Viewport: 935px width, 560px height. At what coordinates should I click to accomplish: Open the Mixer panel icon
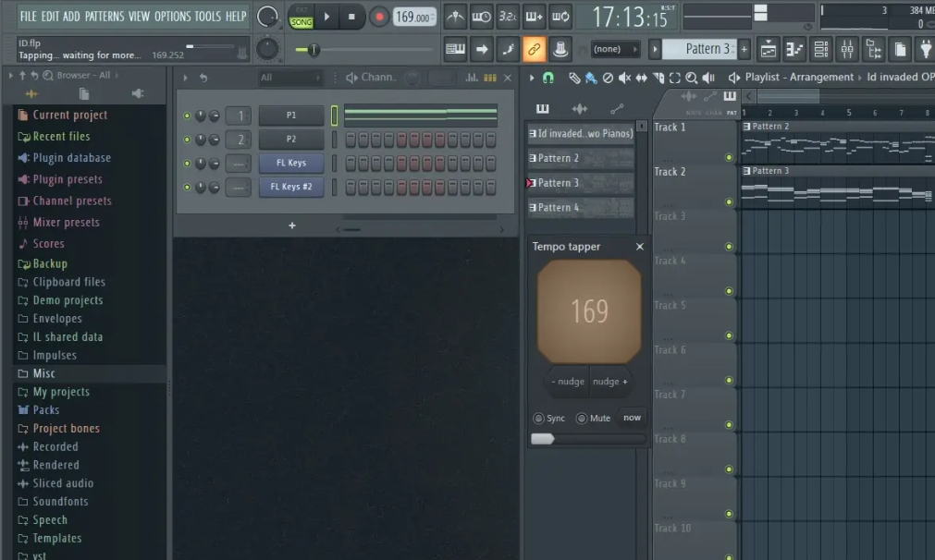847,49
